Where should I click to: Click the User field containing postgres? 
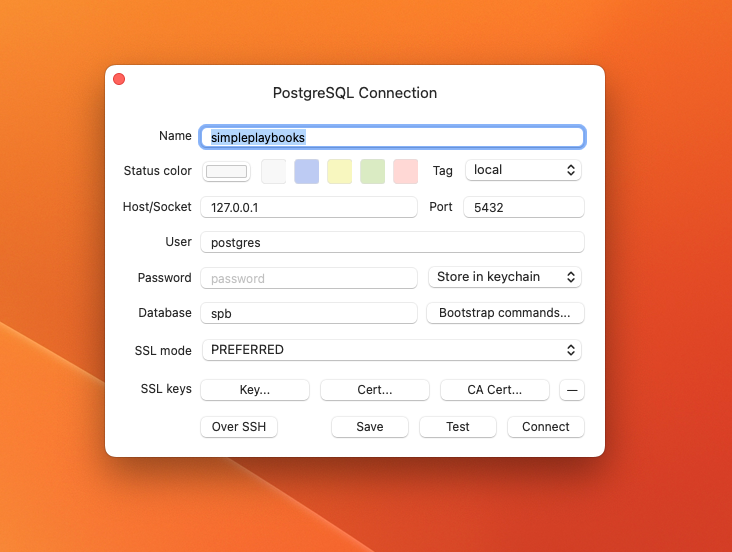point(392,242)
